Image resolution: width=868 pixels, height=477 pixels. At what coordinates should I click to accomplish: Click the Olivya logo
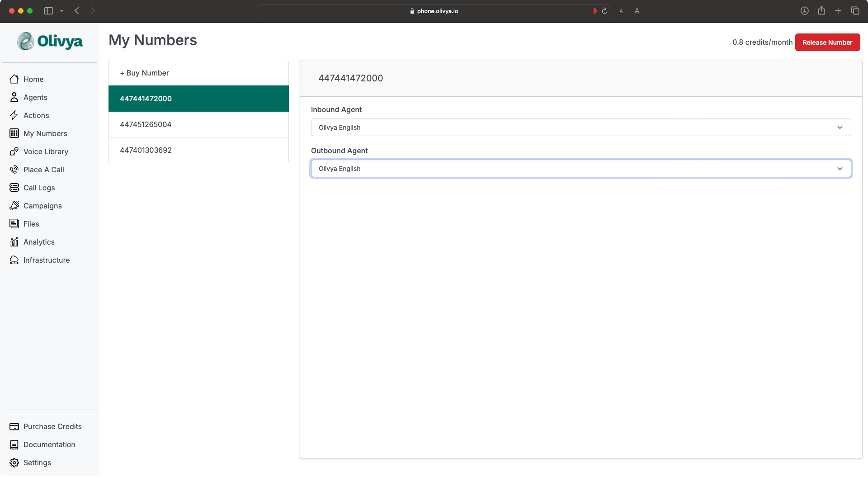point(50,41)
